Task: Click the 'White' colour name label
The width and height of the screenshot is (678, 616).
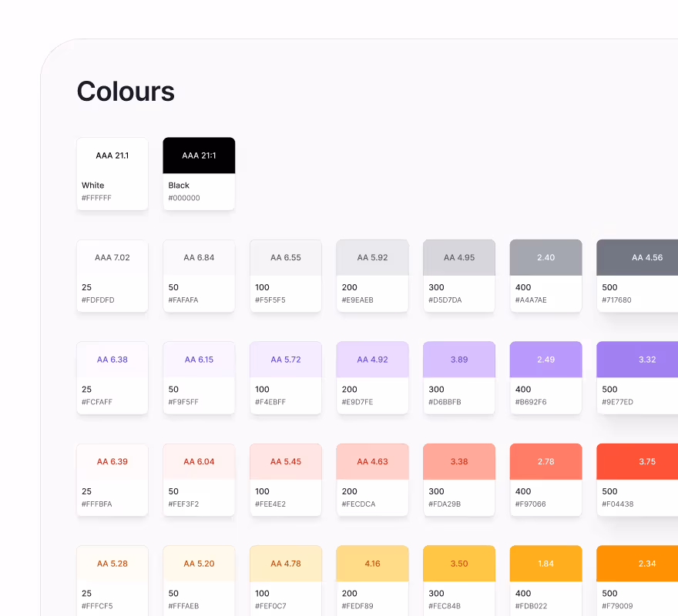Action: 93,185
